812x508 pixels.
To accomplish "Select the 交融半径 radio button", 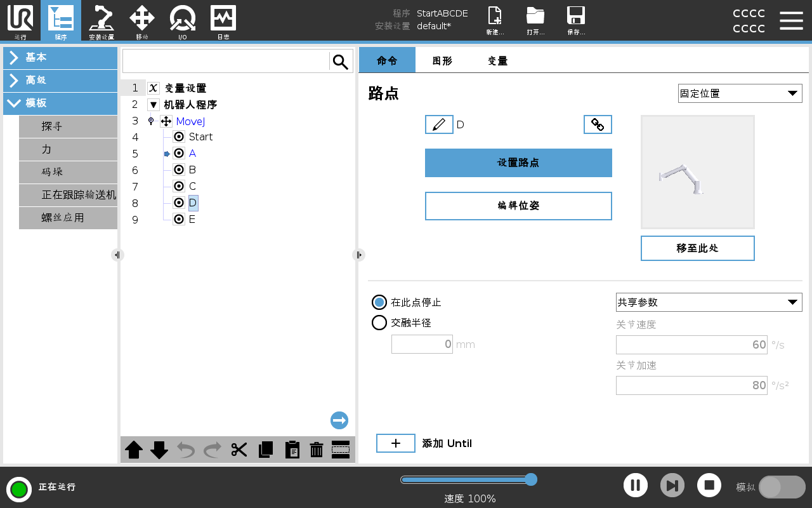I will 379,323.
